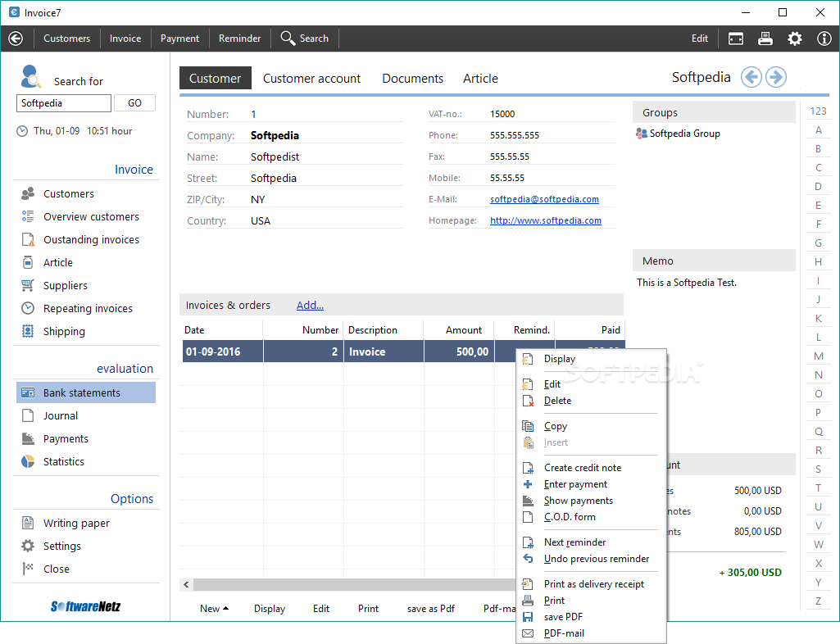
Task: Click the GO button next to the search field
Action: click(x=135, y=103)
